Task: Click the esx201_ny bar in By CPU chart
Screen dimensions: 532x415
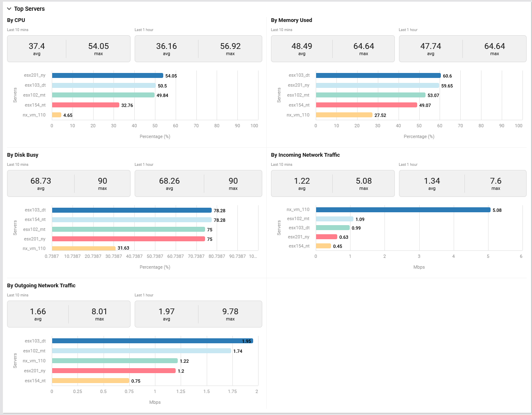Action: 107,75
